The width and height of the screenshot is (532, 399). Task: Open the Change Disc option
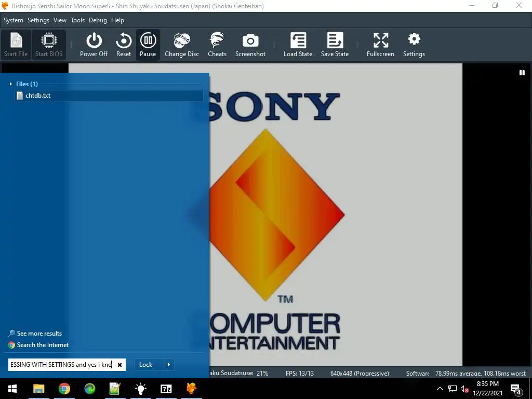click(x=182, y=45)
